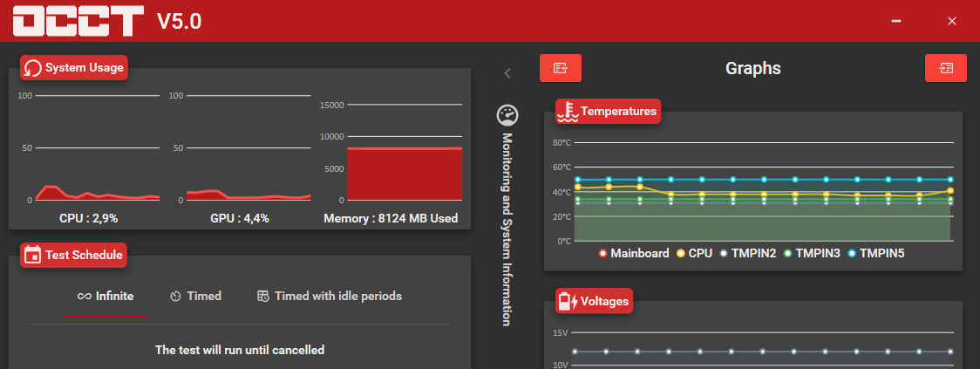Minimize the OCCT window
The image size is (980, 369).
896,21
